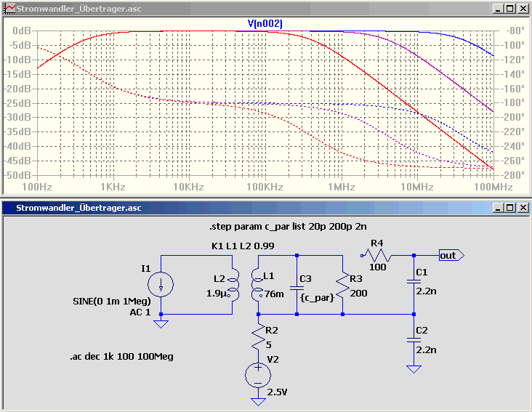Minimize the schematic window
Viewport: 532px width, 412px height.
498,208
